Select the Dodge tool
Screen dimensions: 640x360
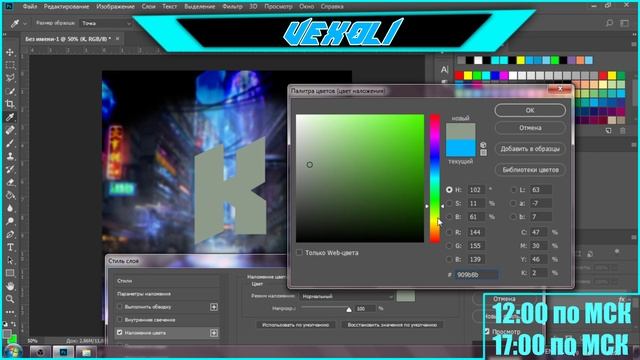pos(10,221)
